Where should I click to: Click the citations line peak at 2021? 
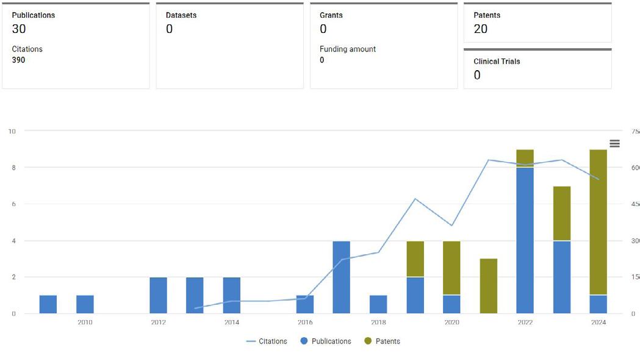coord(489,160)
